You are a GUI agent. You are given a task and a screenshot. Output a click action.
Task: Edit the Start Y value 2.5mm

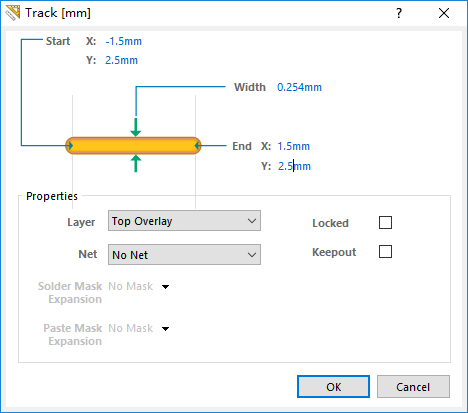121,60
